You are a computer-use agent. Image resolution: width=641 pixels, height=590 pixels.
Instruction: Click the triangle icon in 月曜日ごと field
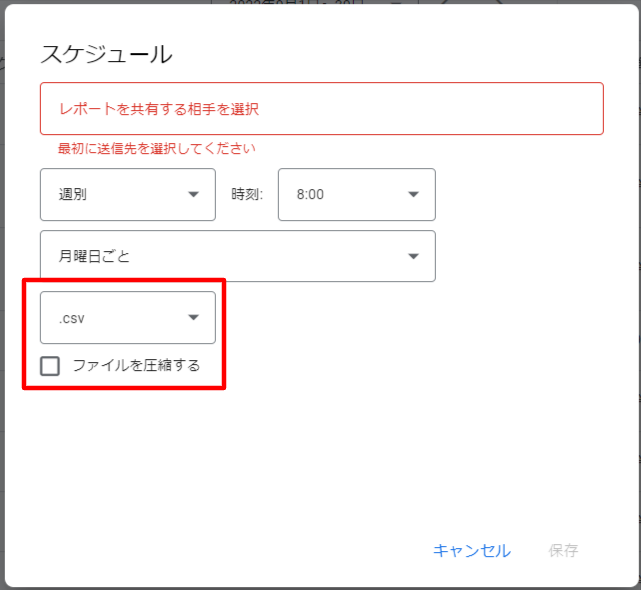413,257
